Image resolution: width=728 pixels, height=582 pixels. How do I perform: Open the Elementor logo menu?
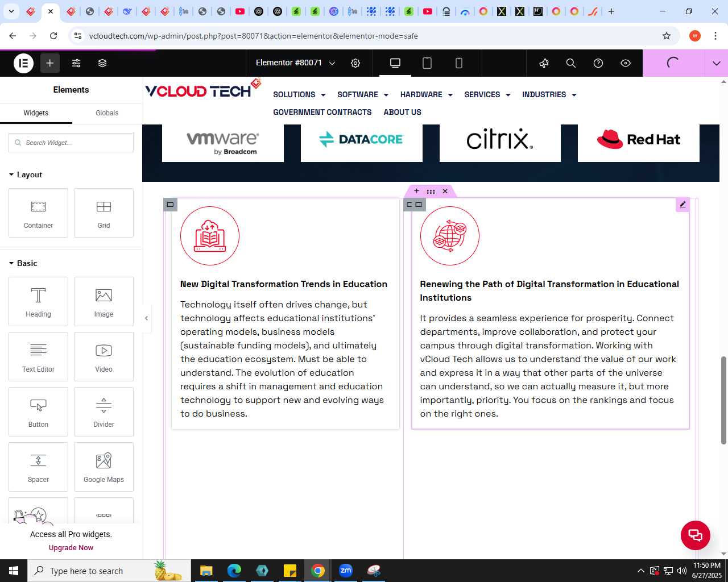click(x=24, y=63)
